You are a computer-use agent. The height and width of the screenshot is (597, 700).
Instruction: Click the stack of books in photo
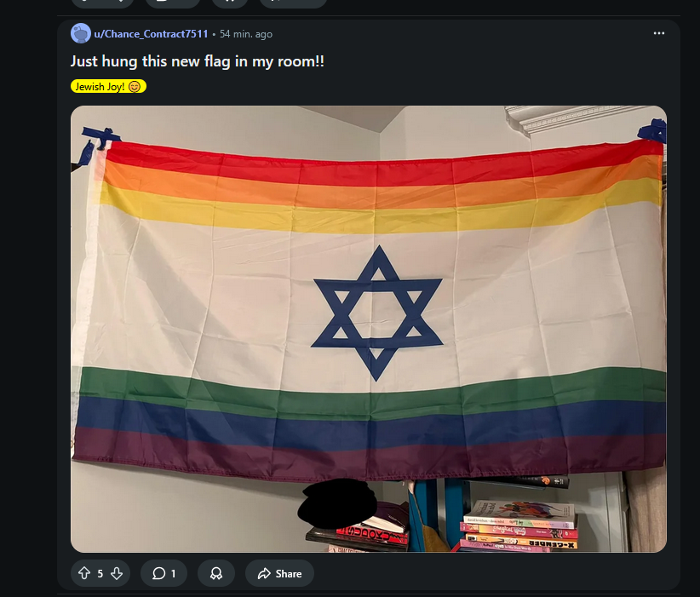tap(519, 525)
